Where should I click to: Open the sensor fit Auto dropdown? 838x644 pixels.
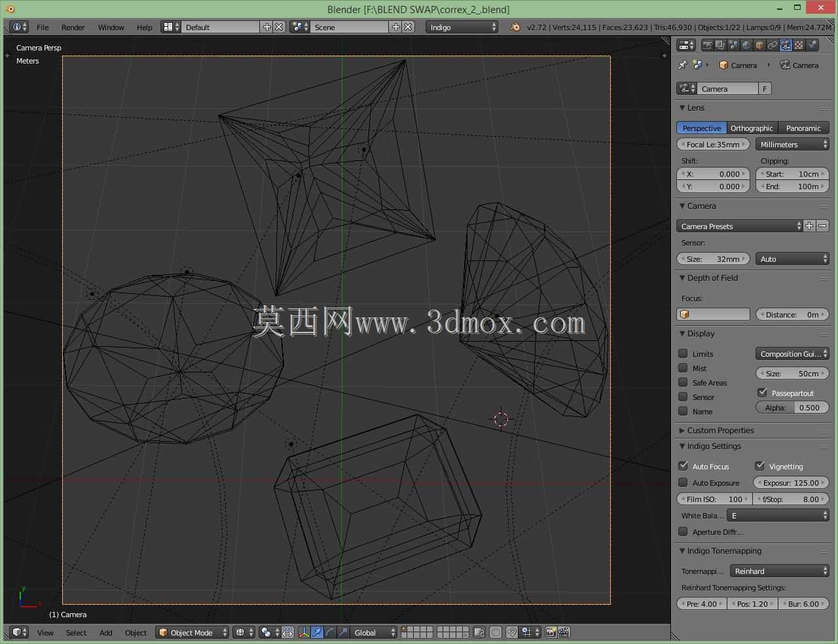(792, 259)
